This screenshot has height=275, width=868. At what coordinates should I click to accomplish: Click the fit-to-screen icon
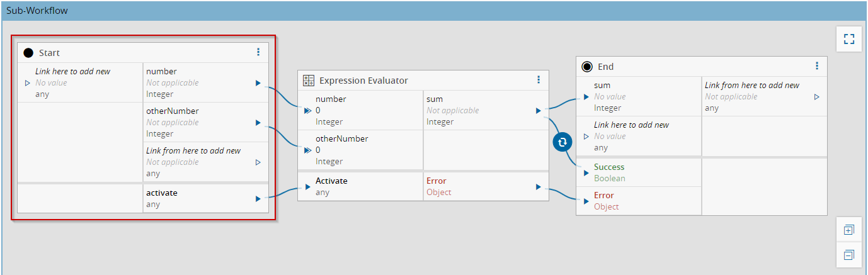[x=848, y=39]
